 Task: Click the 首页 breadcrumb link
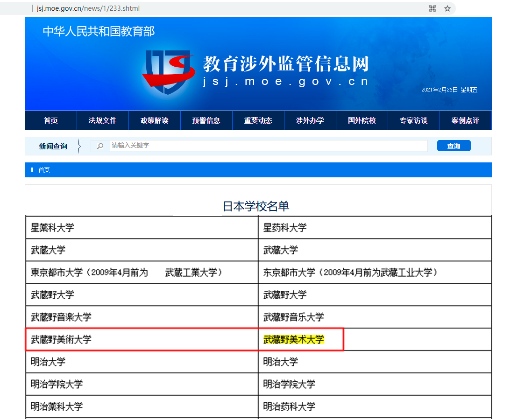coord(44,170)
